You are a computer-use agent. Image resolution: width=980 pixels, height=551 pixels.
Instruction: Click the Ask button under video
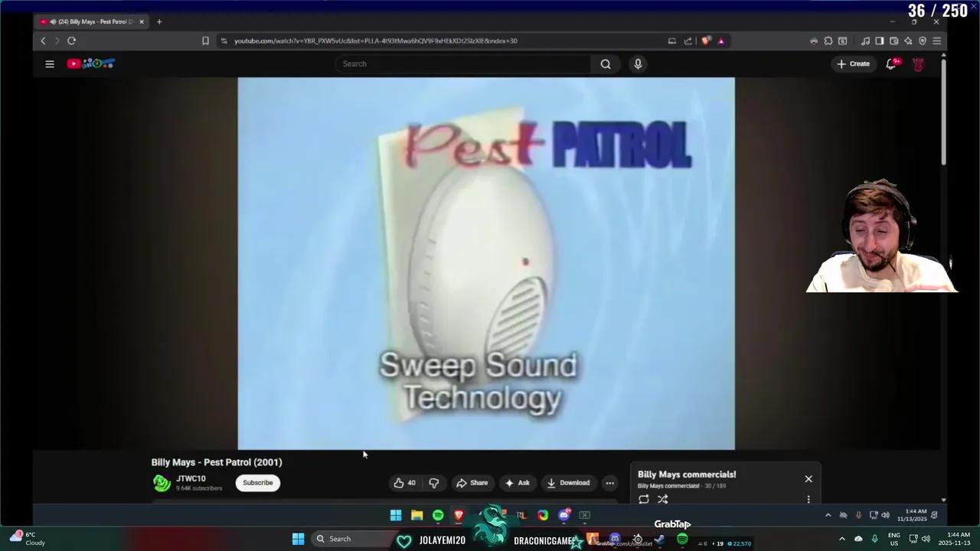(x=517, y=483)
